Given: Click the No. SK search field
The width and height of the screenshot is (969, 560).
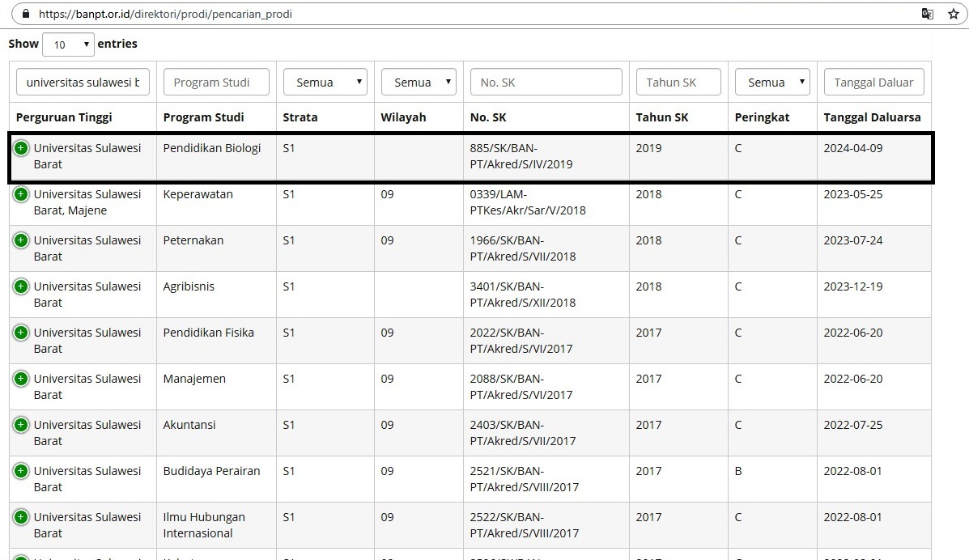Looking at the screenshot, I should [546, 82].
